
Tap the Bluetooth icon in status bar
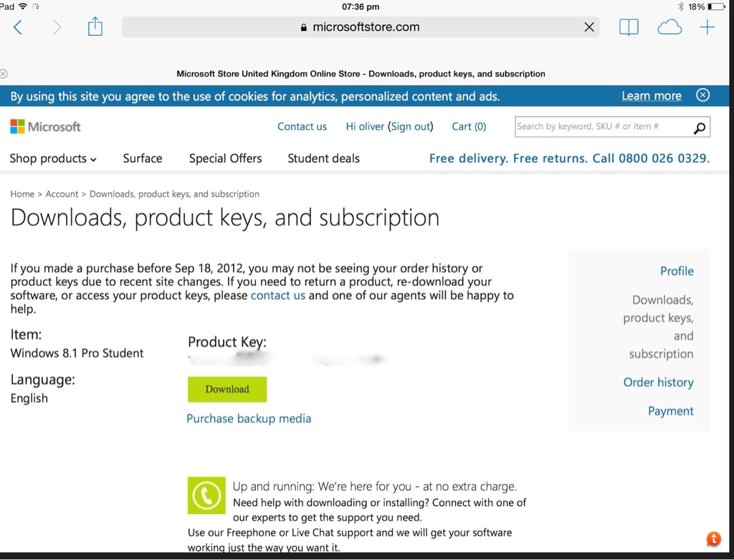click(x=681, y=6)
